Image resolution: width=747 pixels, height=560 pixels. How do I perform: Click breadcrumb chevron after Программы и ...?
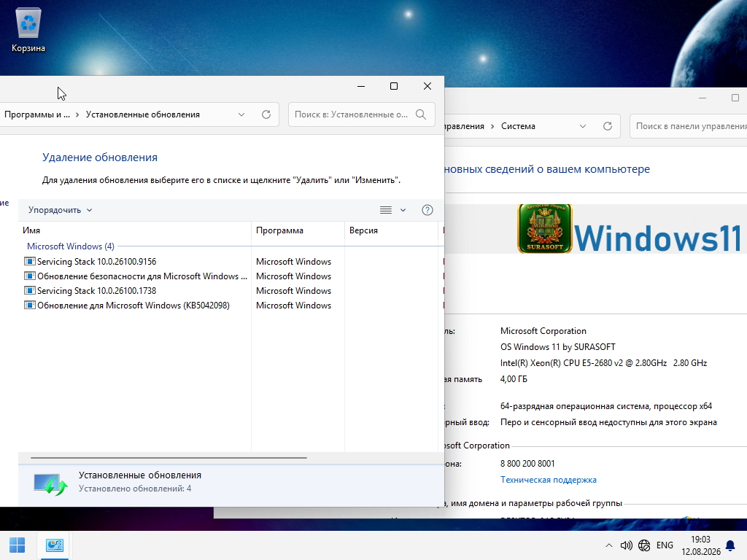77,114
